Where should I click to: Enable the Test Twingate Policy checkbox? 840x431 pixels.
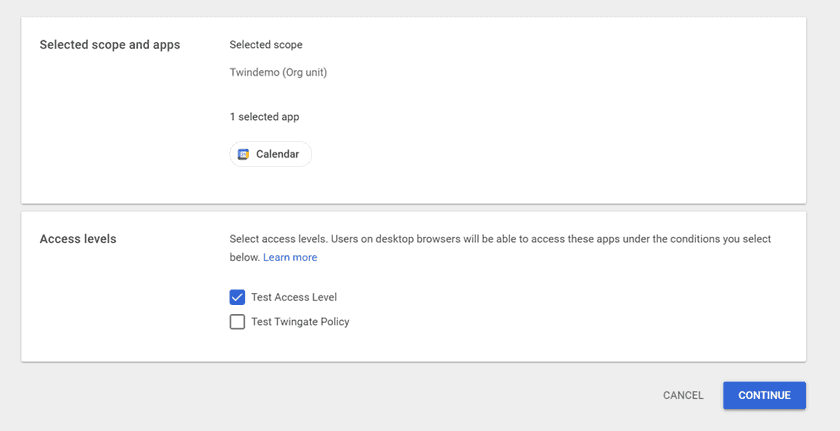(x=237, y=322)
